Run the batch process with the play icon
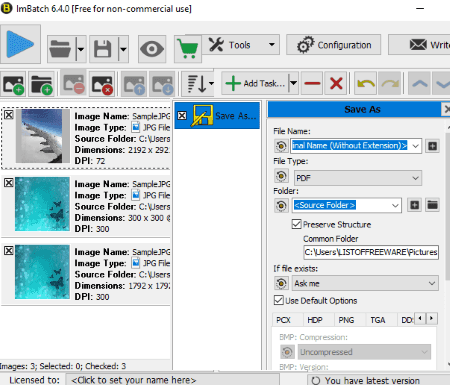The height and width of the screenshot is (385, 450). [20, 44]
